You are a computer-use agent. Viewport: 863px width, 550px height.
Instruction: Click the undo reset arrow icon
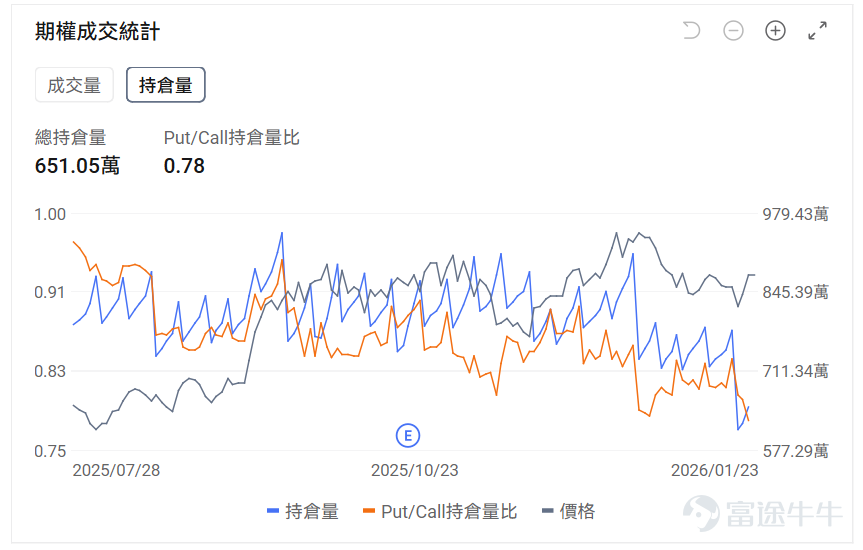pyautogui.click(x=691, y=30)
